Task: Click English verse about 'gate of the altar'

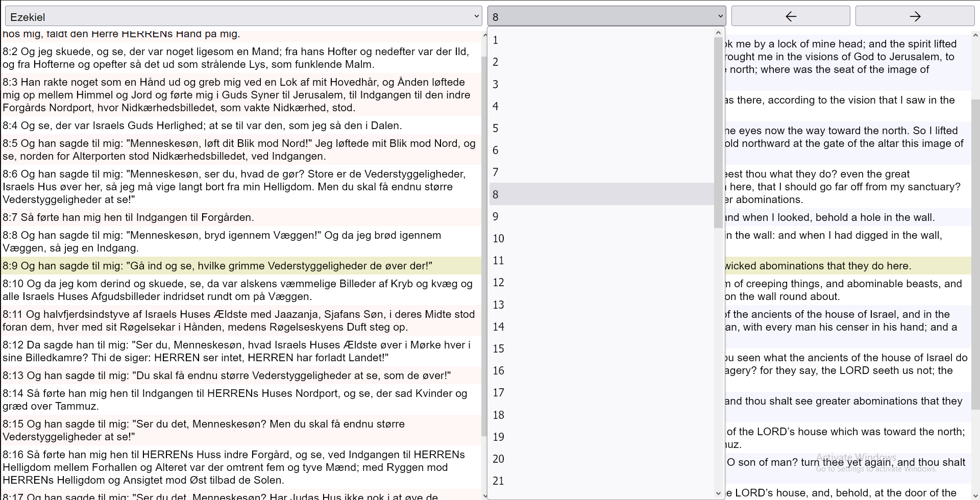Action: [x=847, y=143]
